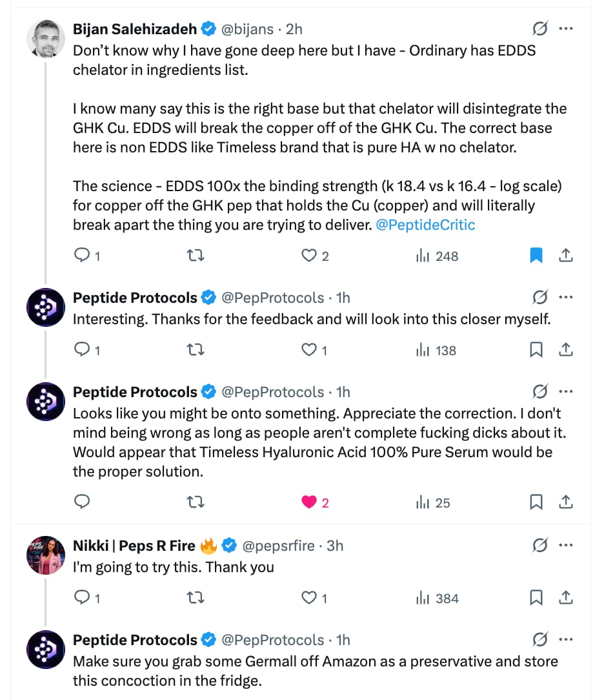
Task: Open Grok explain icon on Bijan's tweet
Action: [x=539, y=28]
